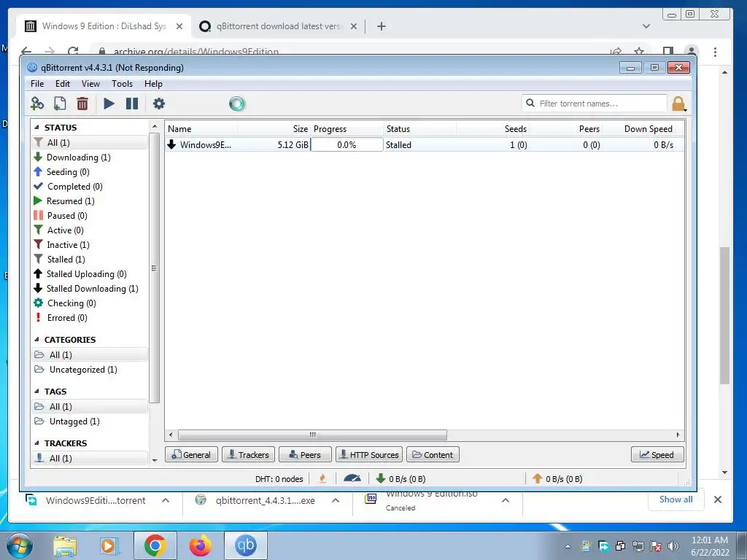Image resolution: width=747 pixels, height=560 pixels.
Task: Filter by Checking (0) status
Action: point(71,303)
